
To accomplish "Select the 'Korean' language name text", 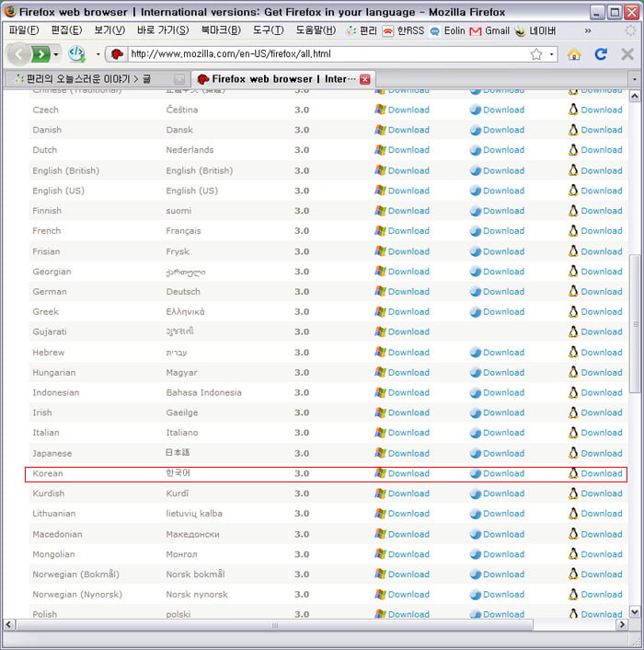I will point(48,473).
